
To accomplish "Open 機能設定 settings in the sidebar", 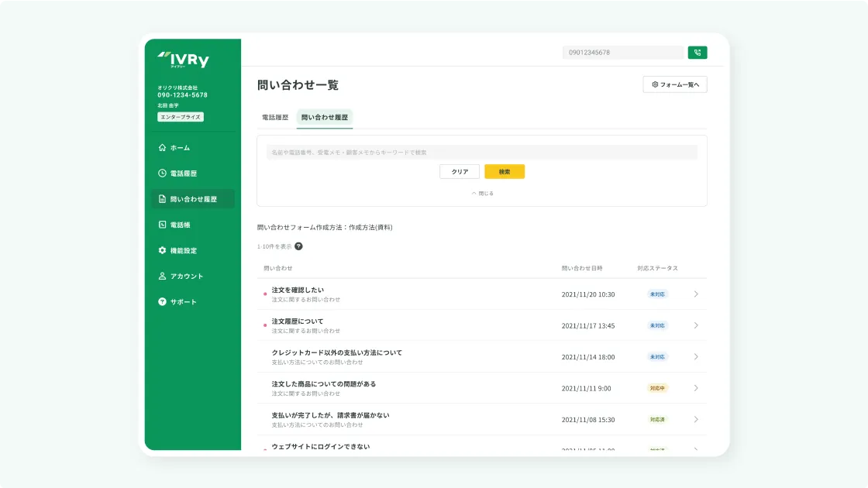I will point(183,250).
